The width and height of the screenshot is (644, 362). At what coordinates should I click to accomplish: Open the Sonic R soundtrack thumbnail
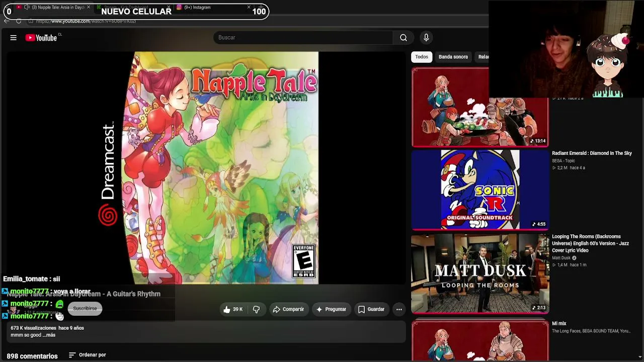click(x=480, y=190)
